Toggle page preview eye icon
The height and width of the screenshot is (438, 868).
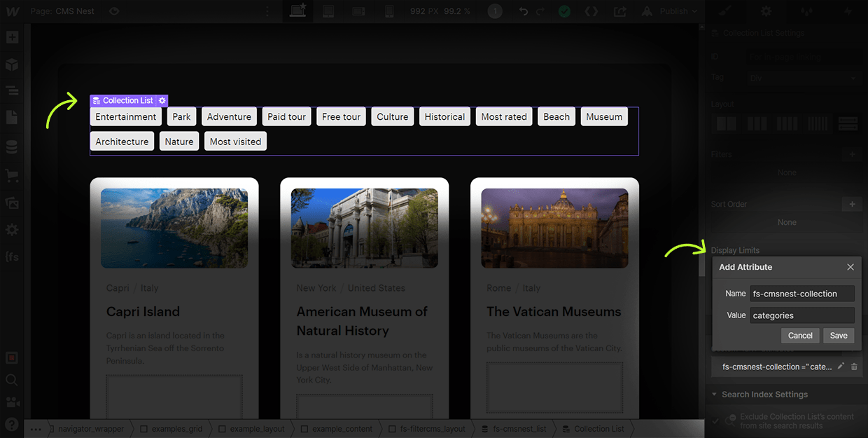tap(114, 11)
